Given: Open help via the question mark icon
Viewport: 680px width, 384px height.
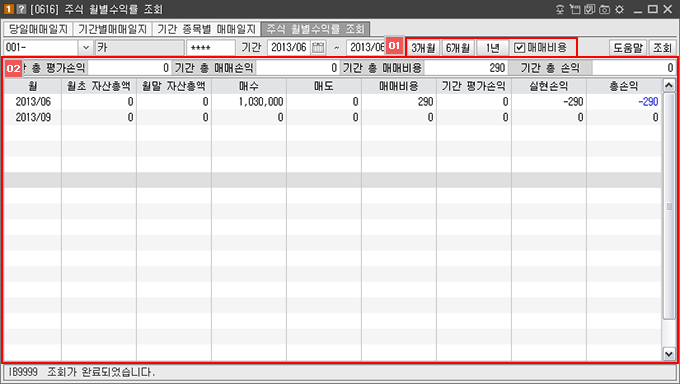Looking at the screenshot, I should [x=21, y=9].
